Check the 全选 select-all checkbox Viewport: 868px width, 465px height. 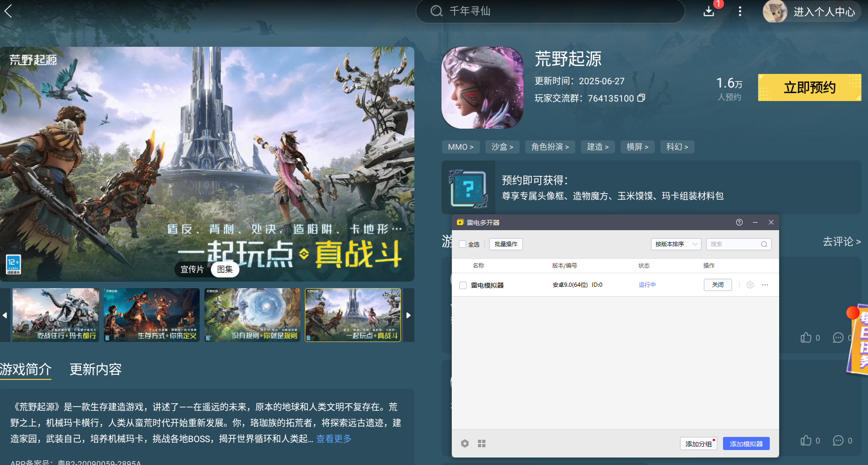[x=463, y=244]
